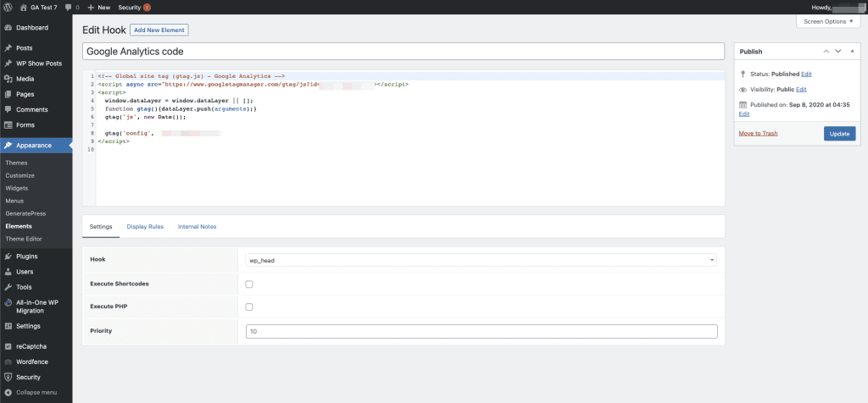Click the Priority input field
Viewport: 868px width, 403px height.
click(x=481, y=332)
